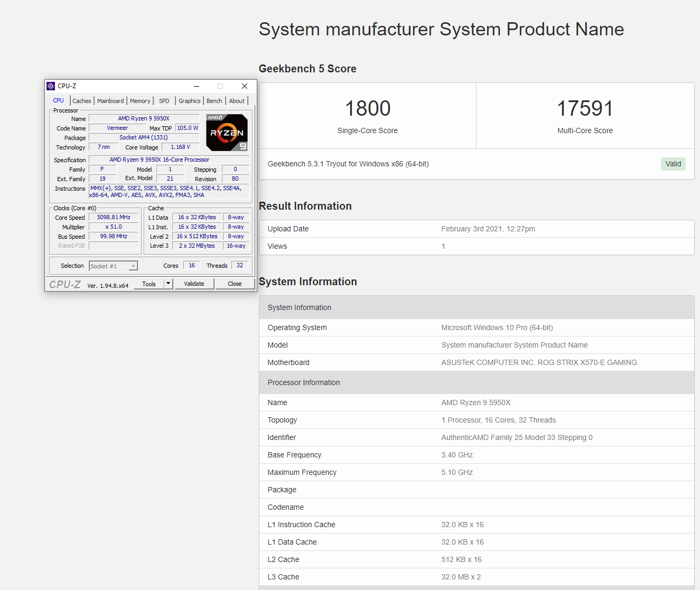Minimize the CPU-Z window
The width and height of the screenshot is (700, 590).
pos(197,86)
